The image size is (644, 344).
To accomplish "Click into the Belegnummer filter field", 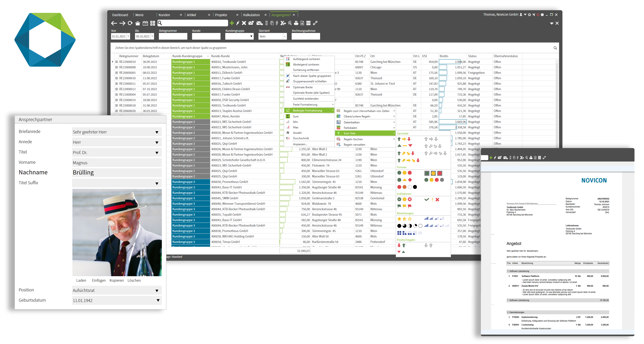I will click(x=173, y=37).
